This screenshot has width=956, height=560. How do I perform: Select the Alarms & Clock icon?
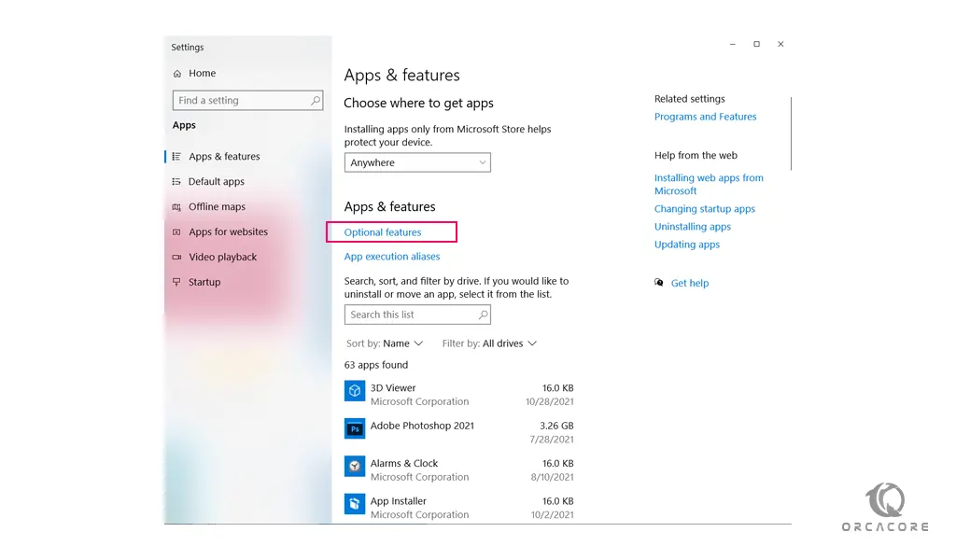354,467
